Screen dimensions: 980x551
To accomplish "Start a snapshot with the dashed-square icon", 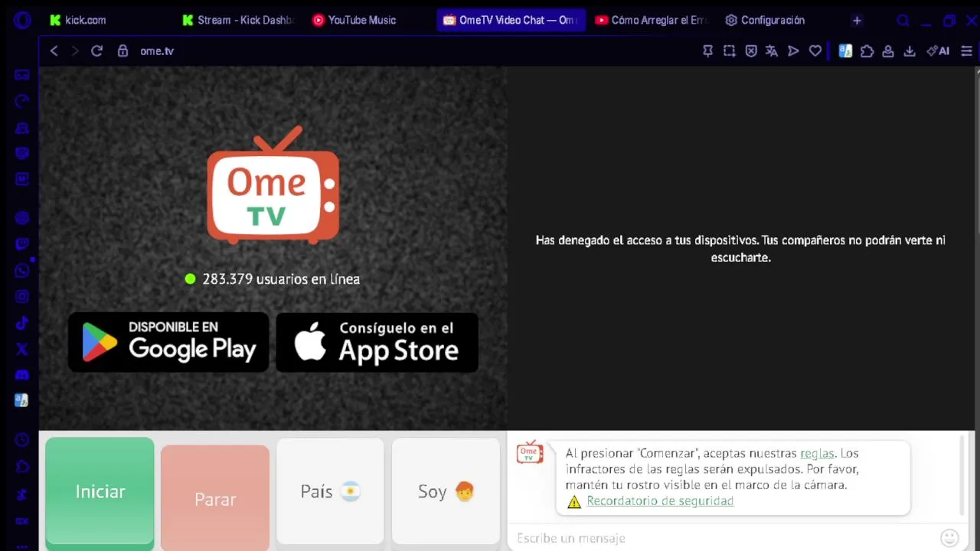I will pos(729,51).
